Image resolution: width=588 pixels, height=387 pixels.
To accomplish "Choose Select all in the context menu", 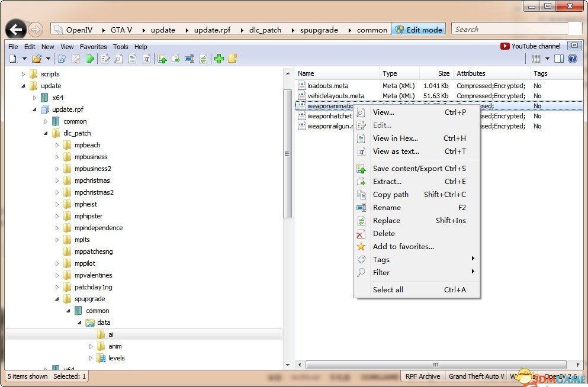I will pos(416,289).
